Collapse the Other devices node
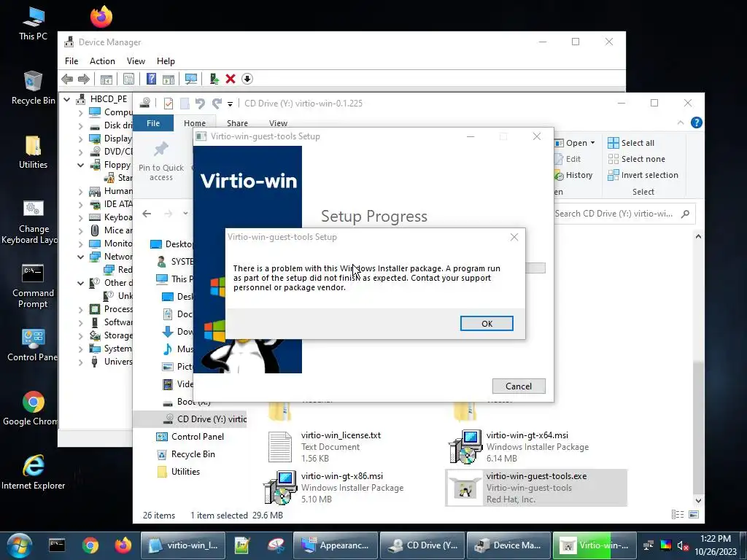 80,284
